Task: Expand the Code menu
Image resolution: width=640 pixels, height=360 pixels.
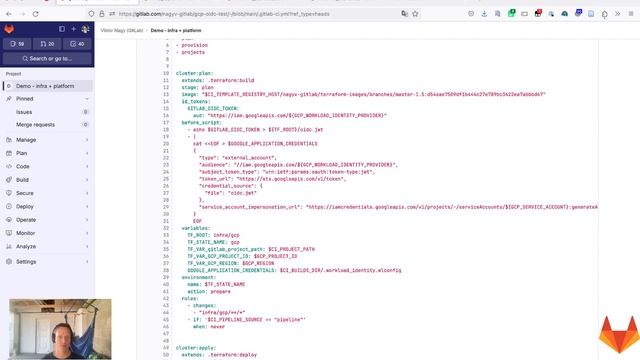Action: coord(47,167)
